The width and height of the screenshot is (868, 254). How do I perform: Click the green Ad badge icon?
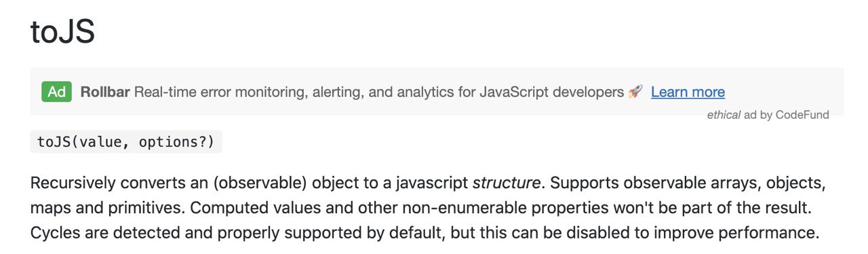coord(57,92)
